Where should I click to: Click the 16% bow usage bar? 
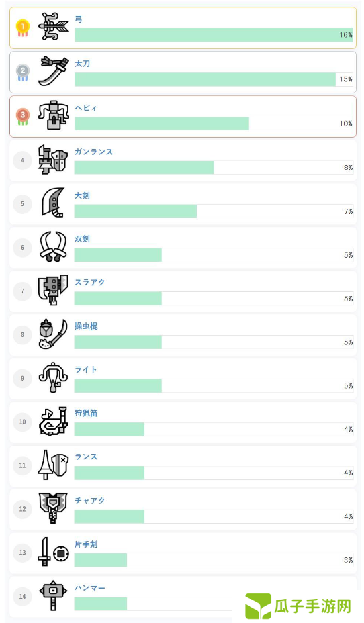(214, 35)
